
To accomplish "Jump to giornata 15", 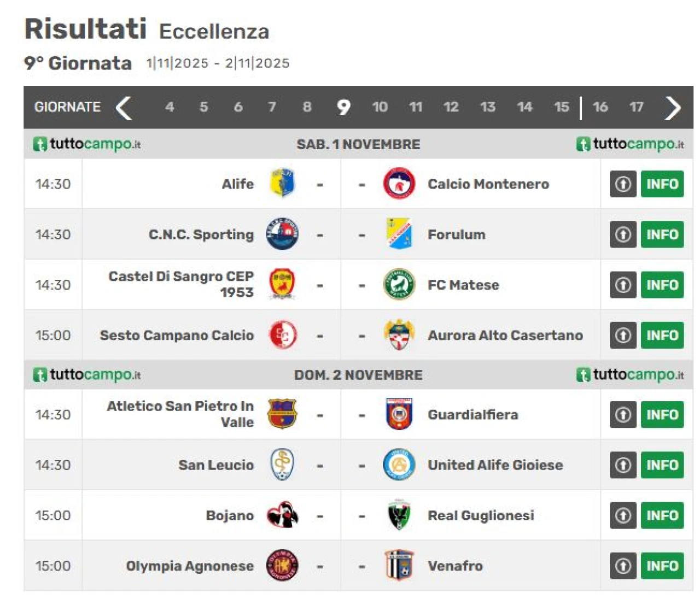I will click(x=561, y=107).
